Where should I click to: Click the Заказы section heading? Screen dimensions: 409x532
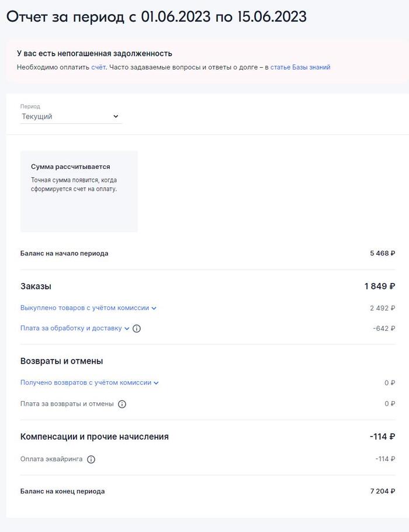click(36, 286)
